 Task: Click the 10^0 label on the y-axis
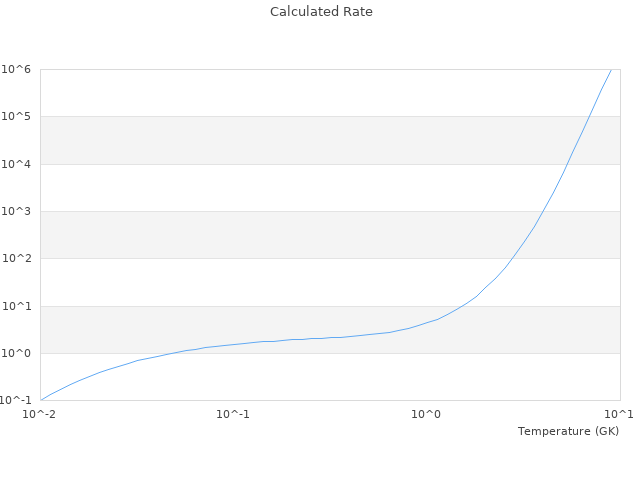(x=17, y=354)
